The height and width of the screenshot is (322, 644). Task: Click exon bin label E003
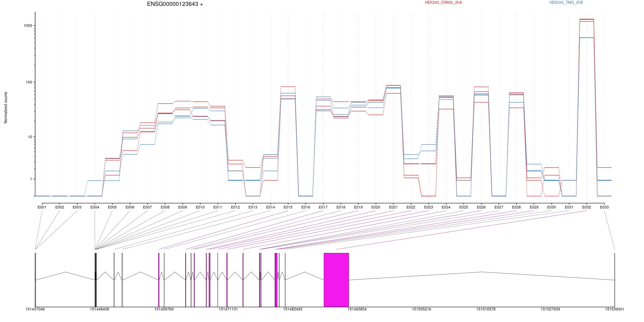point(77,207)
